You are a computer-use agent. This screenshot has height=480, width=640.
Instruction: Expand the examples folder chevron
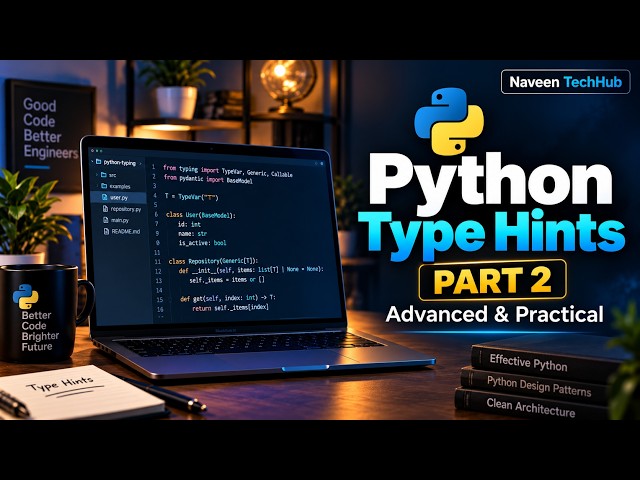coord(97,186)
